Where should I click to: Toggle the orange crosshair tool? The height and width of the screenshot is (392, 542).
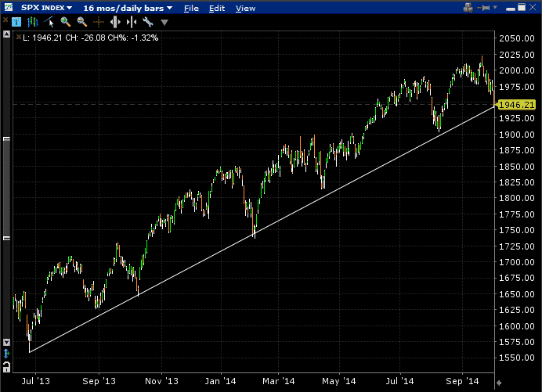tap(99, 23)
